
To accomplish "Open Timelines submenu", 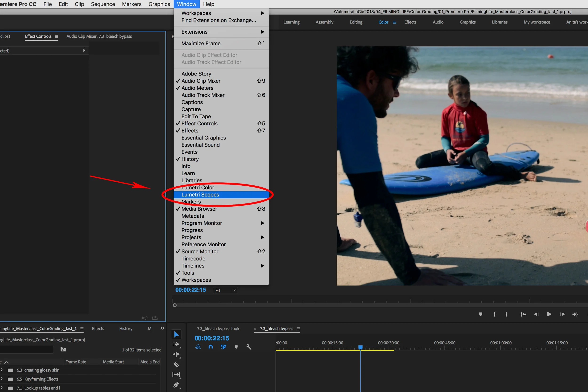I will [221, 266].
